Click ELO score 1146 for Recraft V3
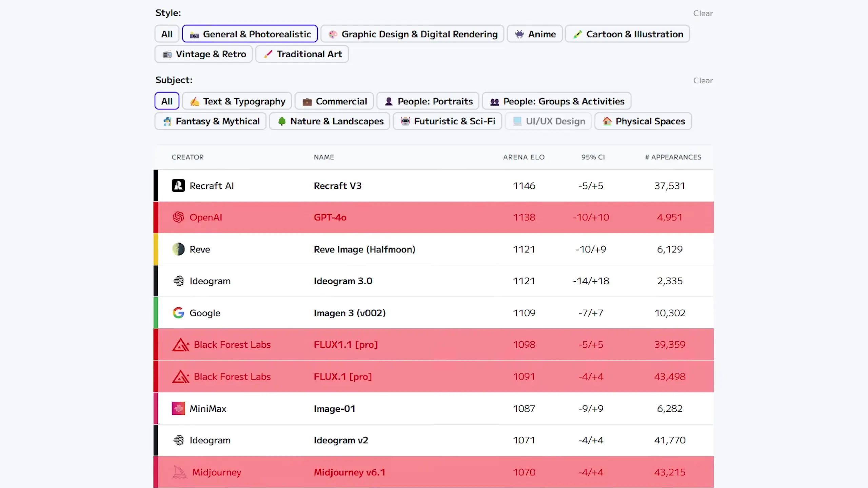The width and height of the screenshot is (868, 488). (524, 186)
